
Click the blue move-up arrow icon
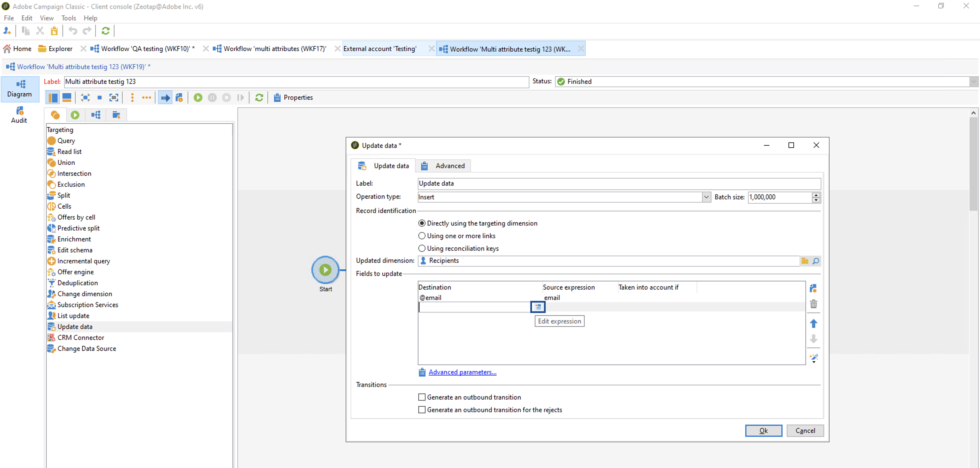tap(813, 324)
